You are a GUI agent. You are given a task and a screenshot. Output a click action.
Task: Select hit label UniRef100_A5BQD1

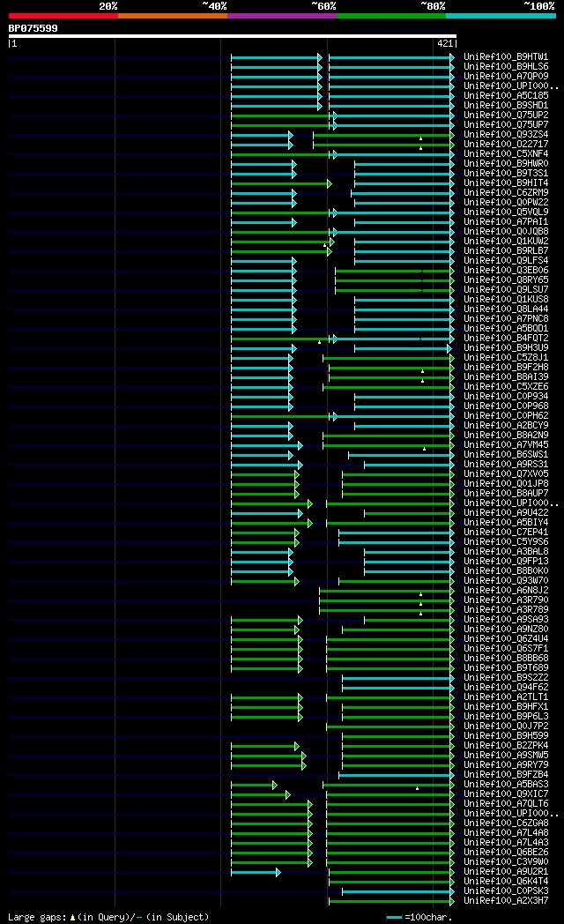[x=506, y=328]
